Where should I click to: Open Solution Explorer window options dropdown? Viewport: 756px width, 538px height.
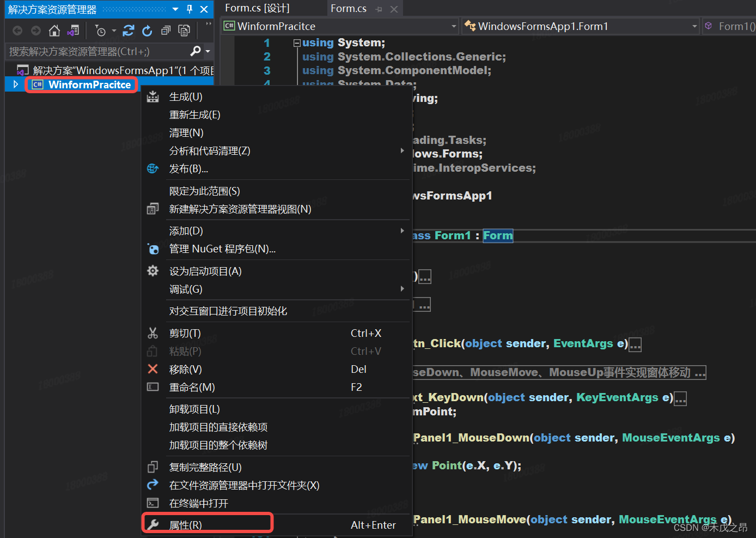click(175, 9)
